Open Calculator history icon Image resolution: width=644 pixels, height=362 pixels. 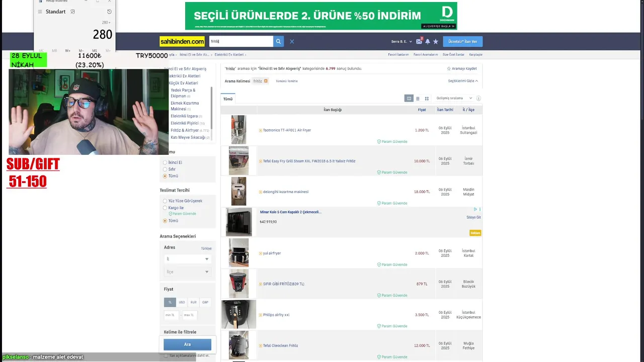click(109, 12)
